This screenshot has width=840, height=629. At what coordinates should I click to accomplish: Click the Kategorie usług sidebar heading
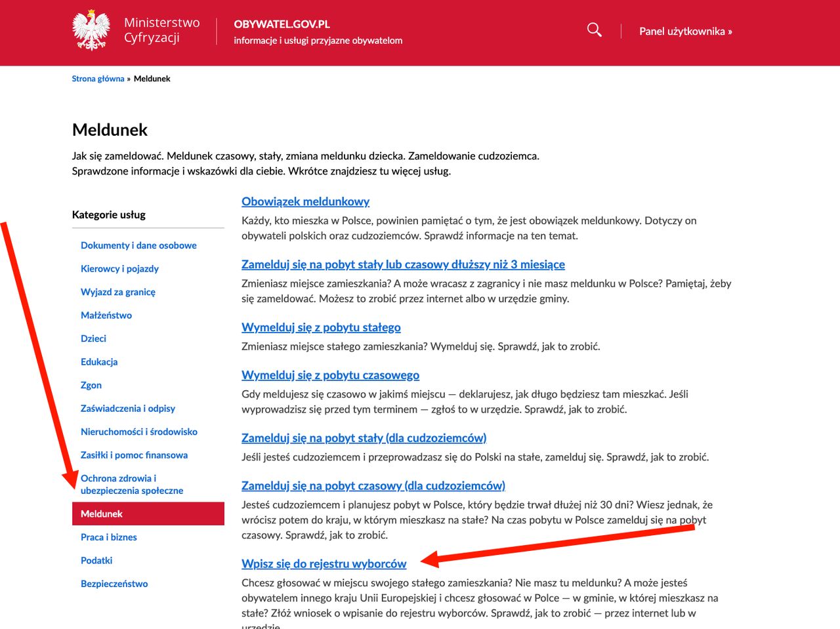(x=109, y=214)
